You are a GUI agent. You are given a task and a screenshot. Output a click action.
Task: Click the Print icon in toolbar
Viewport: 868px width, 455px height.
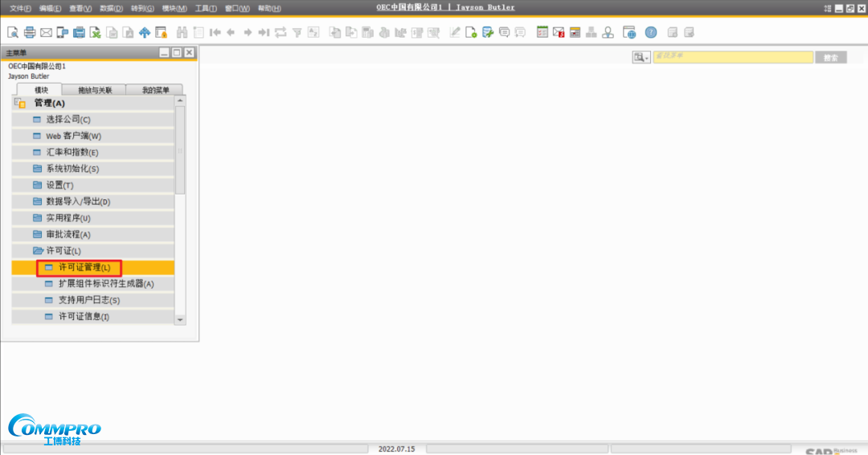(30, 33)
